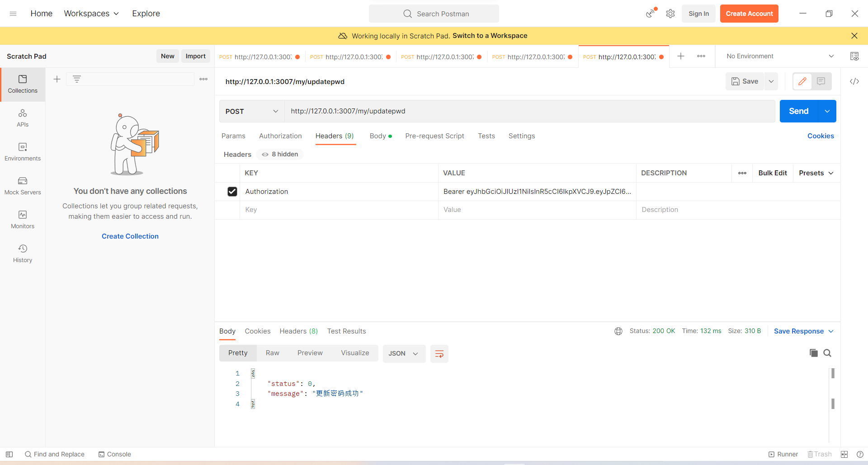Search response with magnifier icon

click(x=827, y=353)
